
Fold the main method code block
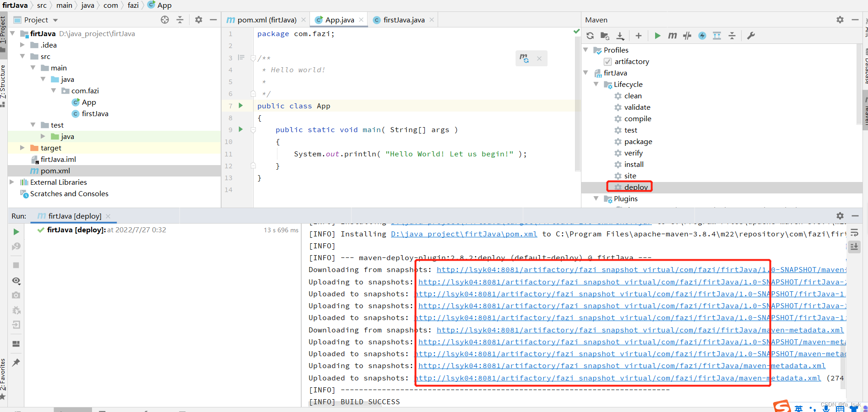[x=253, y=130]
